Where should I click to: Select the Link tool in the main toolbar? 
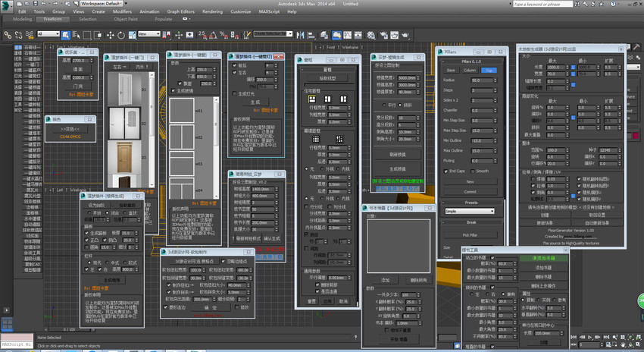8,35
